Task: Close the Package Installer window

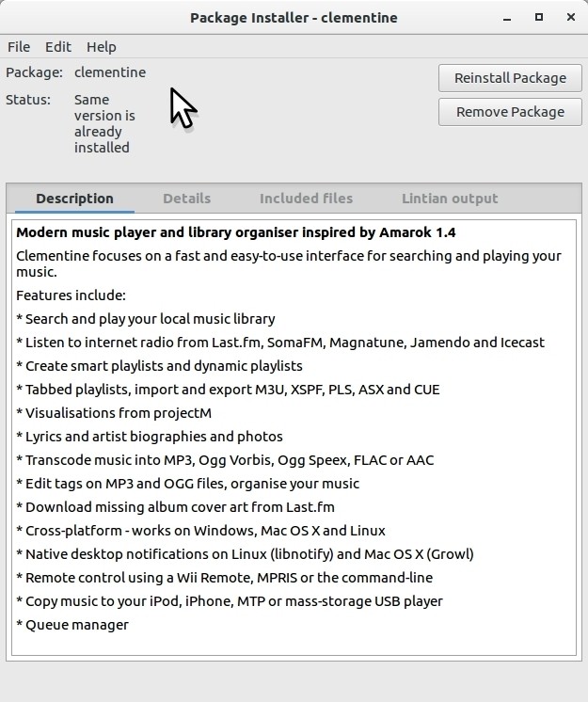Action: click(x=570, y=18)
